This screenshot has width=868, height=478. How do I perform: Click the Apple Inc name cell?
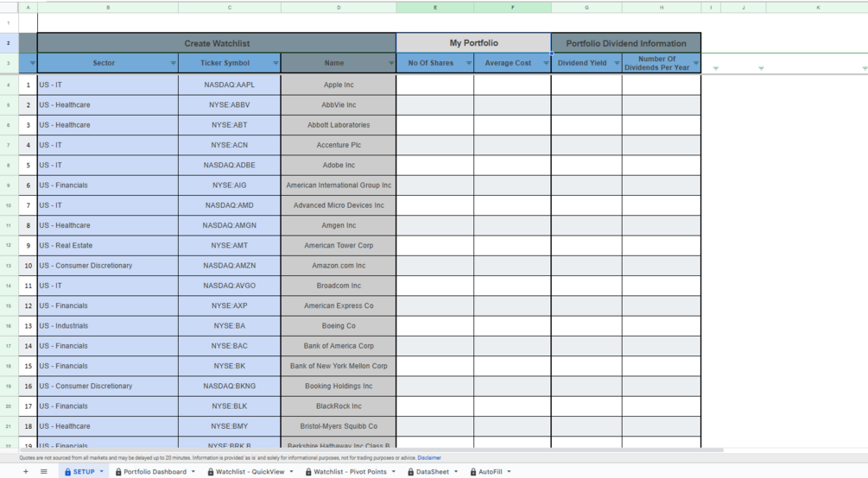pyautogui.click(x=339, y=85)
